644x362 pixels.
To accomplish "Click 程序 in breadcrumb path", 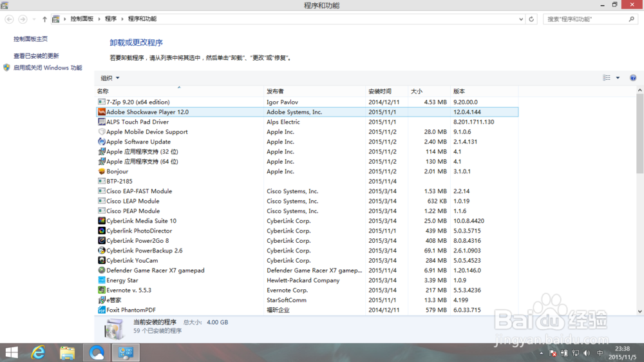I will pyautogui.click(x=111, y=19).
